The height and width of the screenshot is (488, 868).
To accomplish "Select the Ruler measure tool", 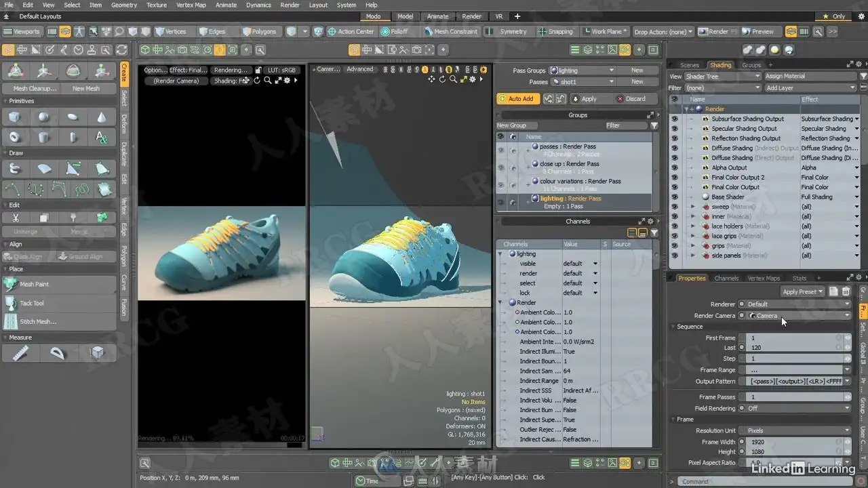I will pyautogui.click(x=20, y=352).
